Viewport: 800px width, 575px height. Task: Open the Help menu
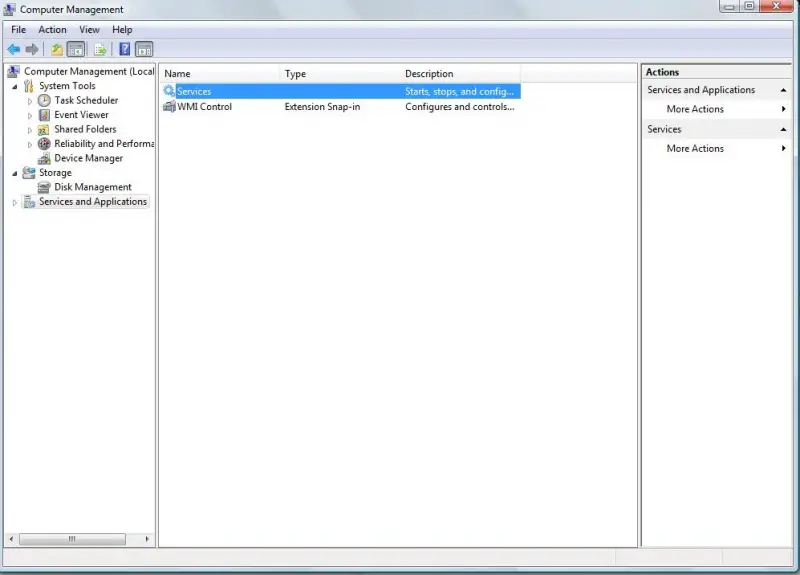[x=122, y=30]
